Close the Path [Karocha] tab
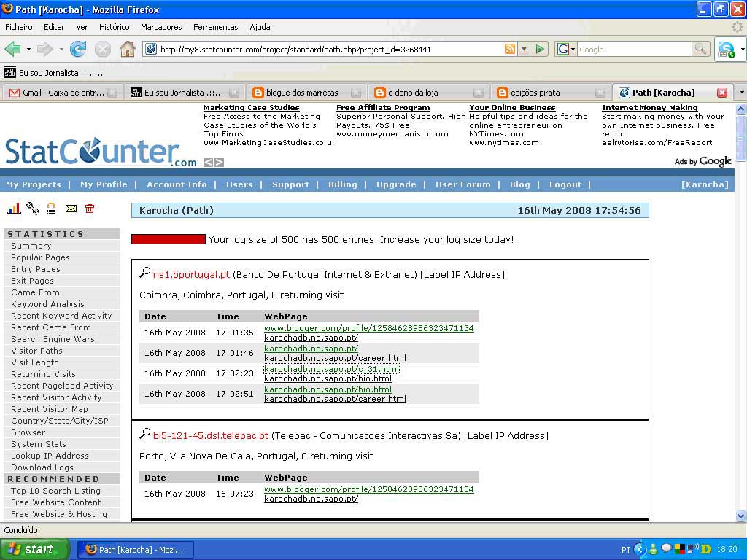This screenshot has width=747, height=560. coord(722,93)
